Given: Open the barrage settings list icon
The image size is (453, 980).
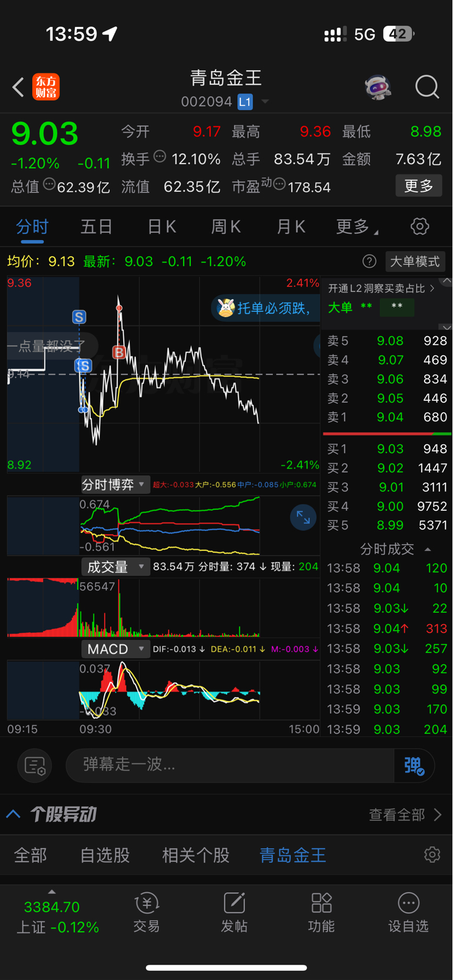Looking at the screenshot, I should click(x=35, y=765).
